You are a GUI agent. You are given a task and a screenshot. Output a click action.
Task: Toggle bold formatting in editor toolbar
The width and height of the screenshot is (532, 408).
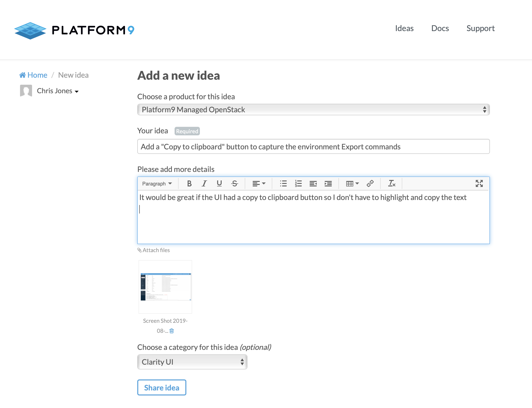(x=189, y=184)
